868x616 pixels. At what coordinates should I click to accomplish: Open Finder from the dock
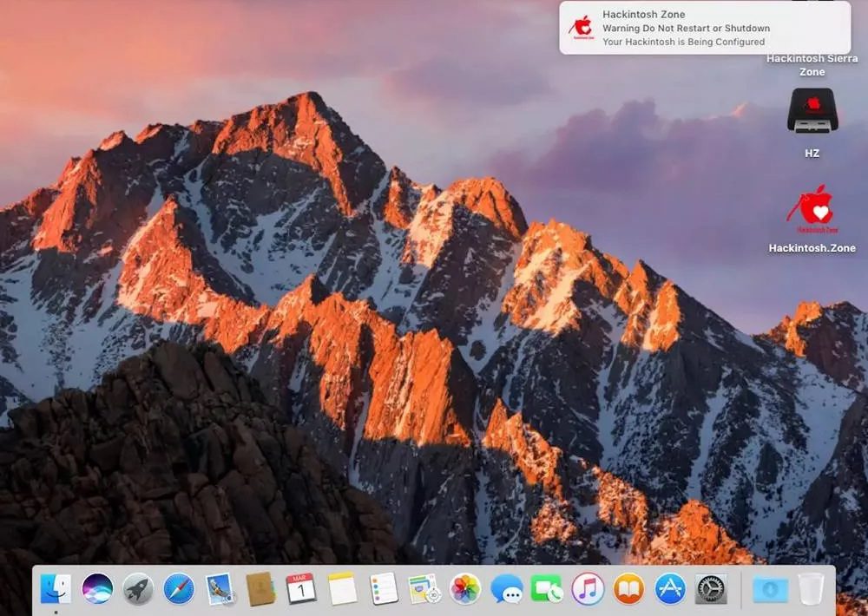(x=56, y=589)
